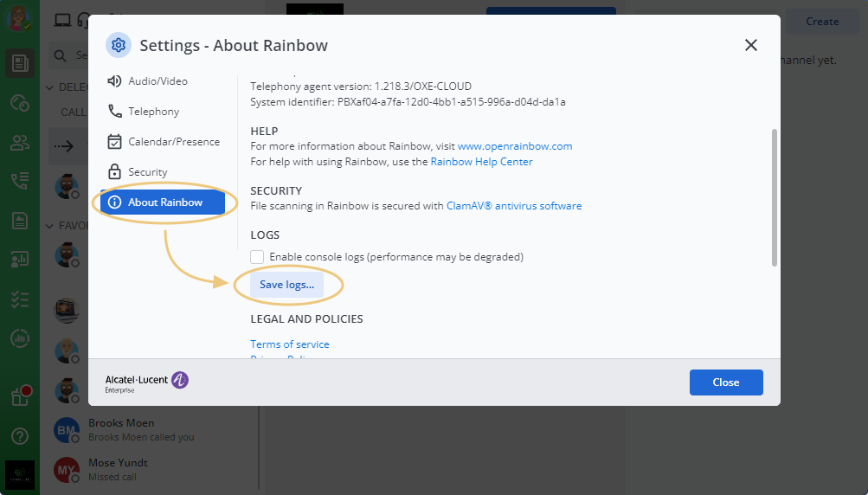Open the gift icon with red badge
The height and width of the screenshot is (495, 868).
pos(20,396)
